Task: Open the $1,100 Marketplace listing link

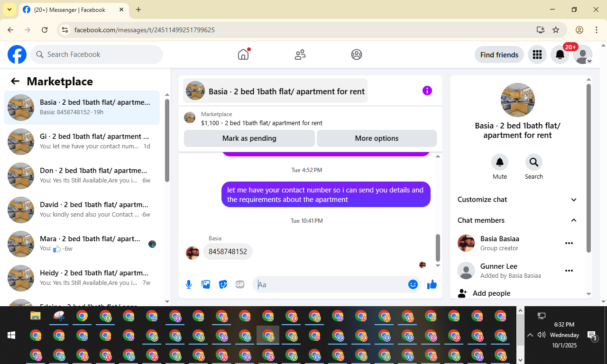Action: [262, 123]
